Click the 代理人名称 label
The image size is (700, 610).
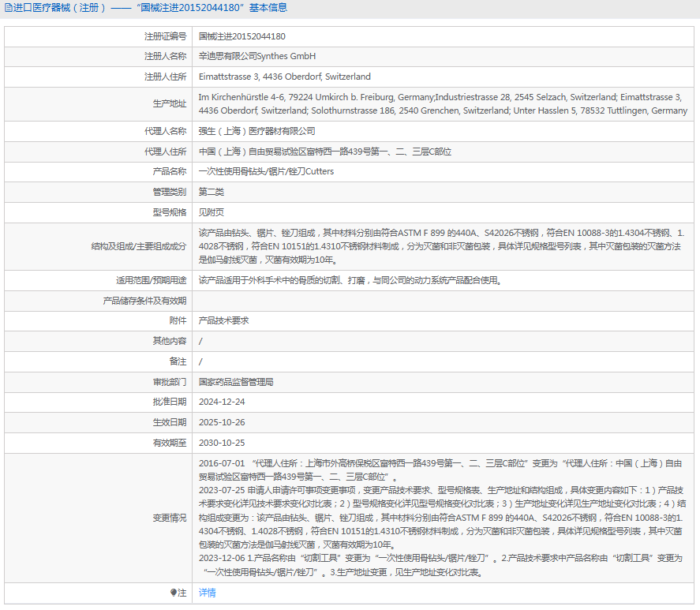pos(165,131)
